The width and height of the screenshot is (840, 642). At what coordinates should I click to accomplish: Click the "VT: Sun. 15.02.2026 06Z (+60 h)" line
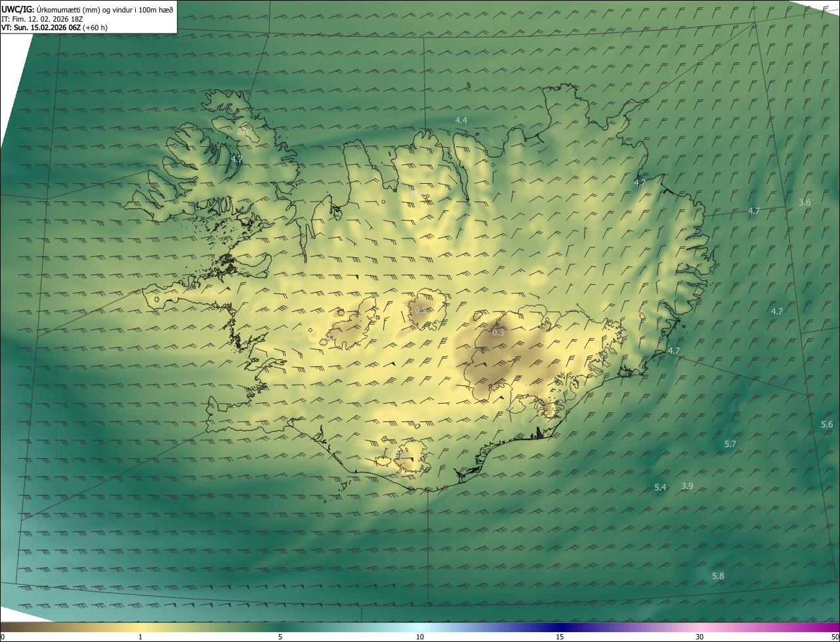click(54, 28)
